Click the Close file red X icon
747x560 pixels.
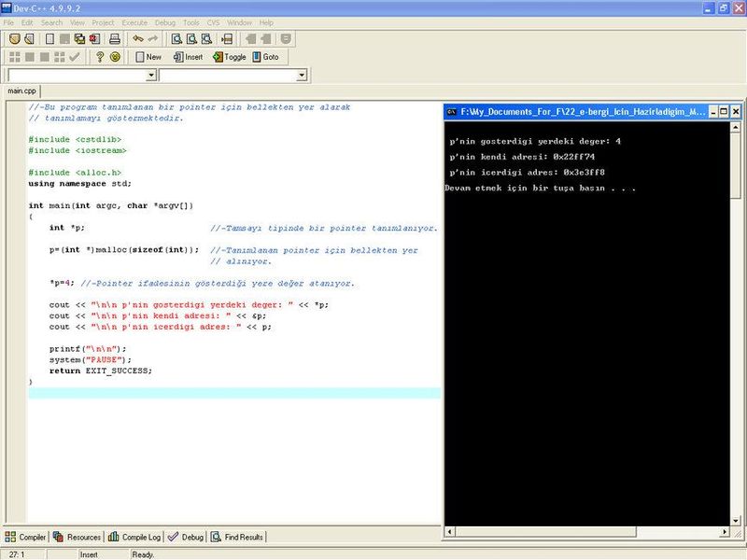(x=94, y=39)
